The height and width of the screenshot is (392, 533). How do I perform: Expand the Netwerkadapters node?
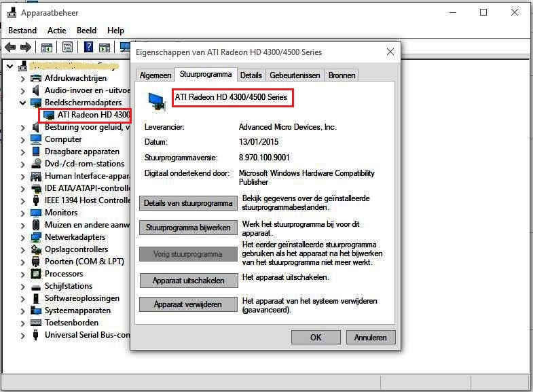[x=23, y=237]
